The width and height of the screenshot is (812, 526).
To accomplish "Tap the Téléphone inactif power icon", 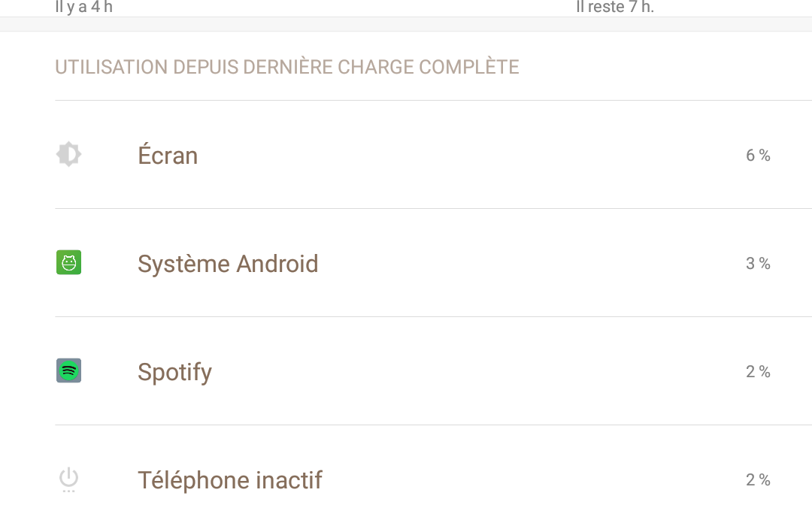I will tap(69, 480).
